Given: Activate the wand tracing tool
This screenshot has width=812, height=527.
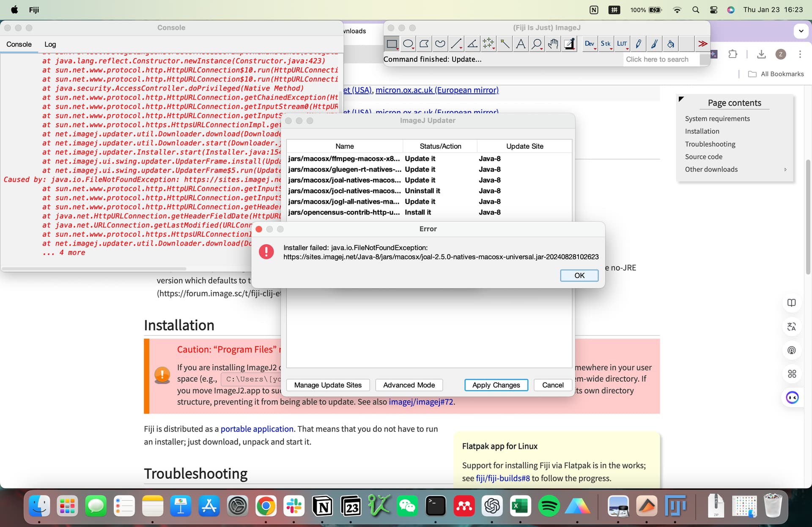Looking at the screenshot, I should [x=505, y=44].
